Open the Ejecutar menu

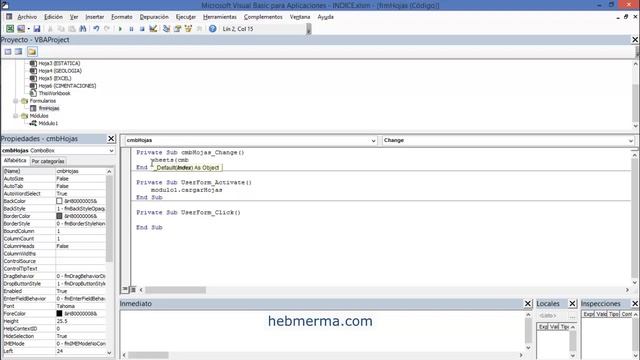tap(186, 17)
